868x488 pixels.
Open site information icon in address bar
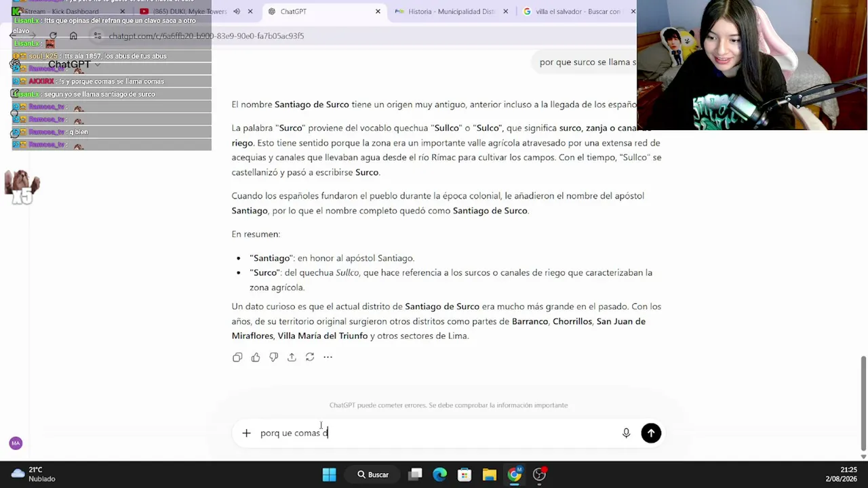click(98, 36)
